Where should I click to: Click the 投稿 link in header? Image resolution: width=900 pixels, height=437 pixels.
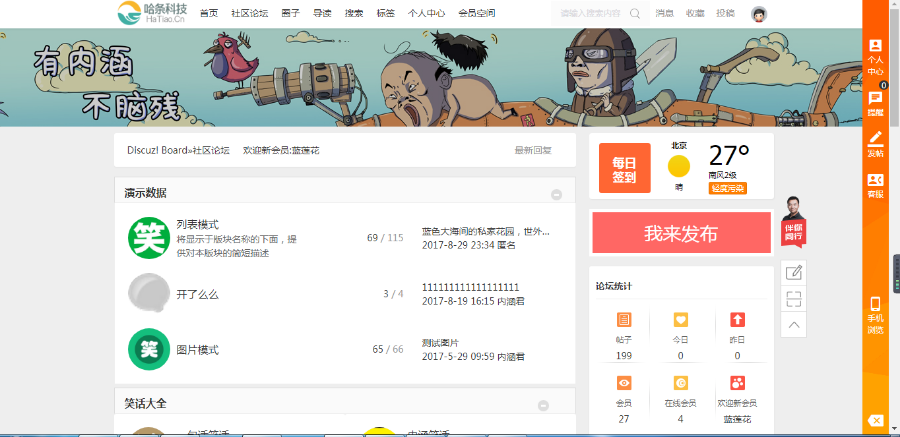click(x=726, y=13)
